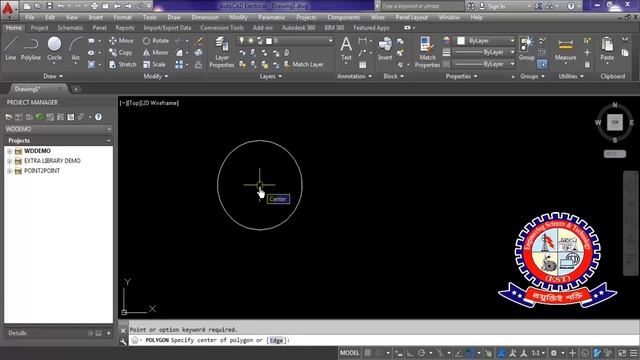
Task: Expand the Block panel dropdown
Action: (393, 76)
